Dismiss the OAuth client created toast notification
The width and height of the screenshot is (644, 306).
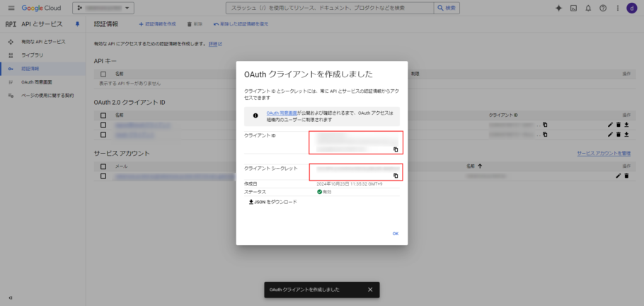coord(370,289)
